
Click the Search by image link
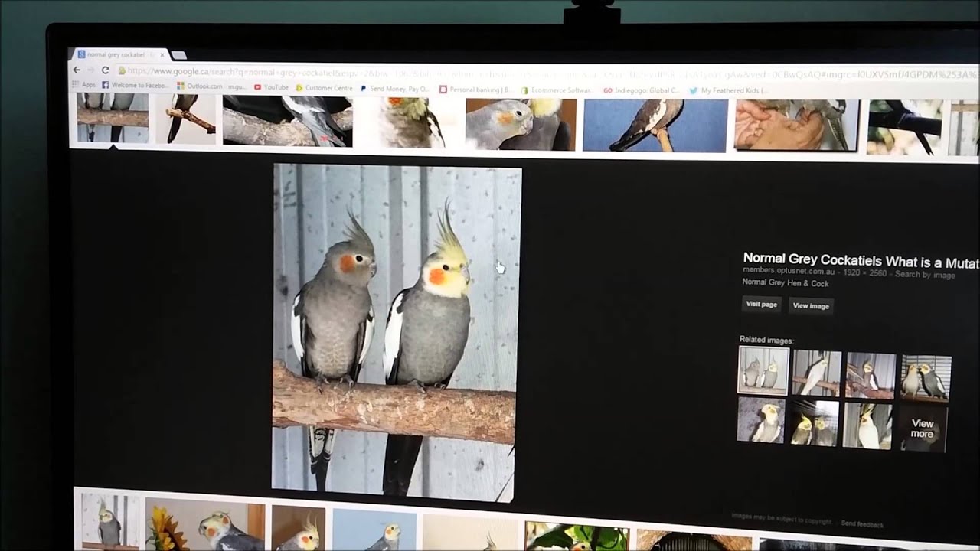pos(925,275)
